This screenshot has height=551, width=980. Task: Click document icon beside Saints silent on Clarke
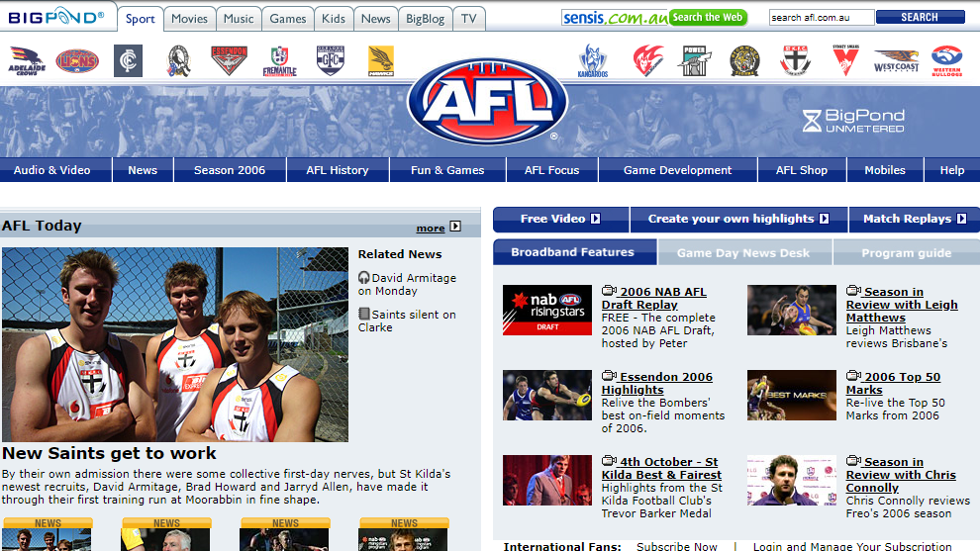coord(363,314)
